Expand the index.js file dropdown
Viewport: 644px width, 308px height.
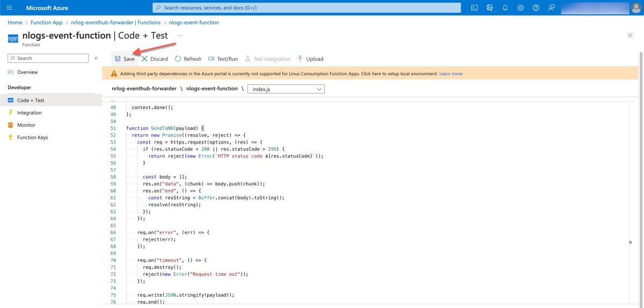click(286, 89)
